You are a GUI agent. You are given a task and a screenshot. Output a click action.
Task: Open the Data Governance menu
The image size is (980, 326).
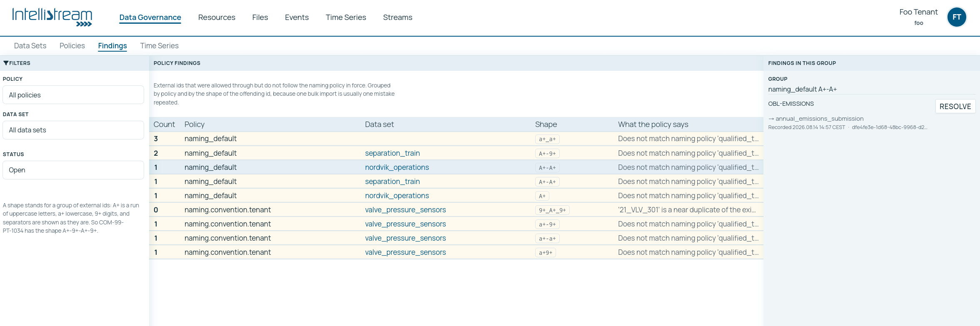[150, 17]
